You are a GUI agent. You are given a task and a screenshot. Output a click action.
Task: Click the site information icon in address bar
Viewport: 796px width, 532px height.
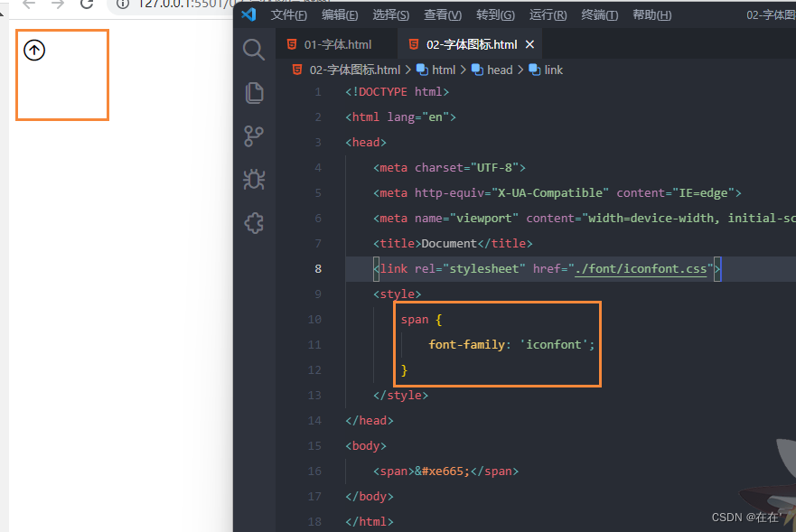pyautogui.click(x=122, y=5)
